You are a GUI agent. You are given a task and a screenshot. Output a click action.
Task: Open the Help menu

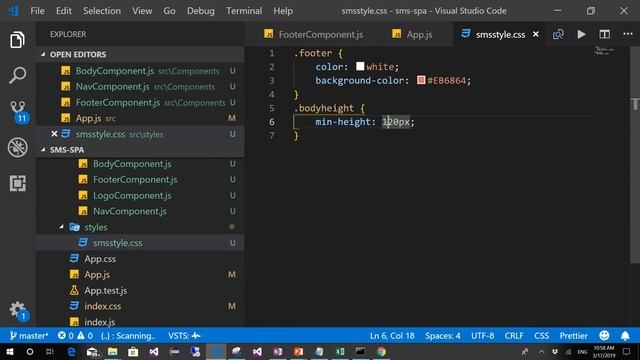(283, 11)
